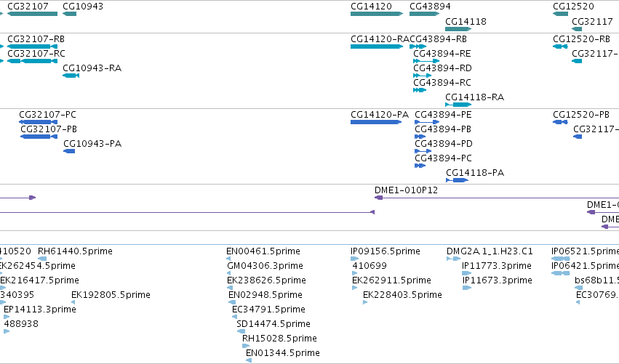
Task: Click EST EK262911.5prime
Action: pyautogui.click(x=354, y=288)
